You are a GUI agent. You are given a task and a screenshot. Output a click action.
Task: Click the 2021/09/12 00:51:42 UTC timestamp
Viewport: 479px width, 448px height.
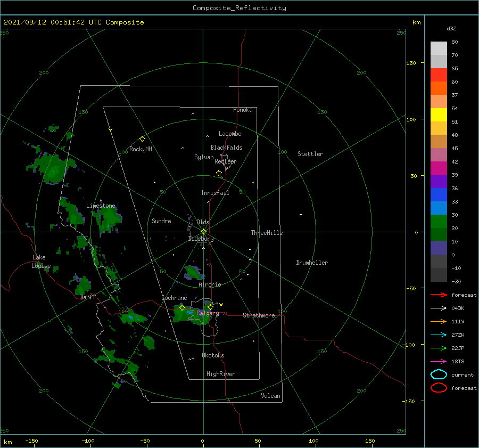(x=73, y=22)
